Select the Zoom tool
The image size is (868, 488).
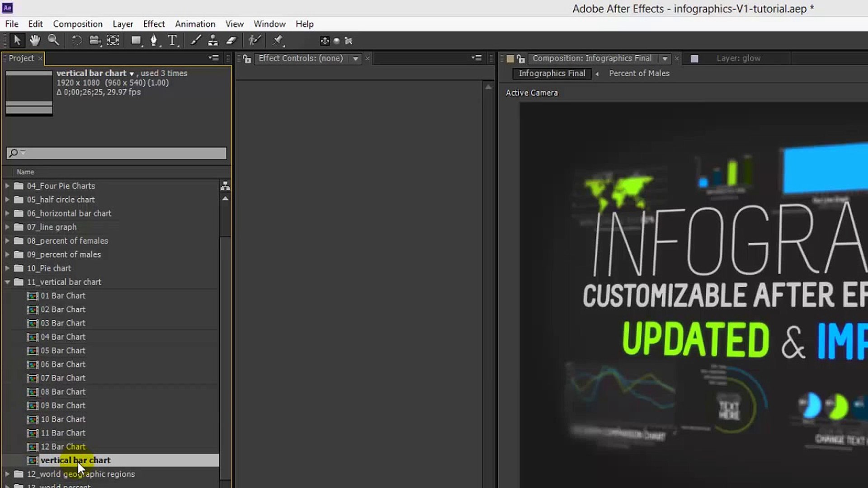tap(53, 41)
